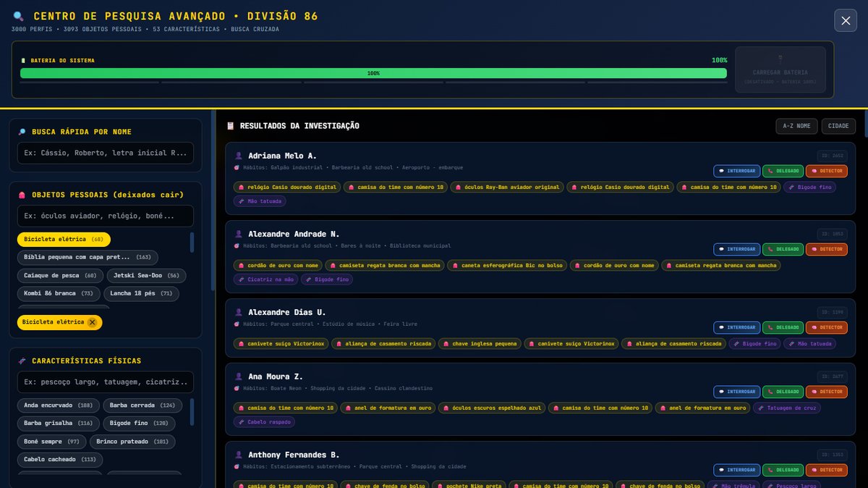Toggle the Bíblia pequena com capa preta chip
The image size is (868, 488).
[88, 257]
